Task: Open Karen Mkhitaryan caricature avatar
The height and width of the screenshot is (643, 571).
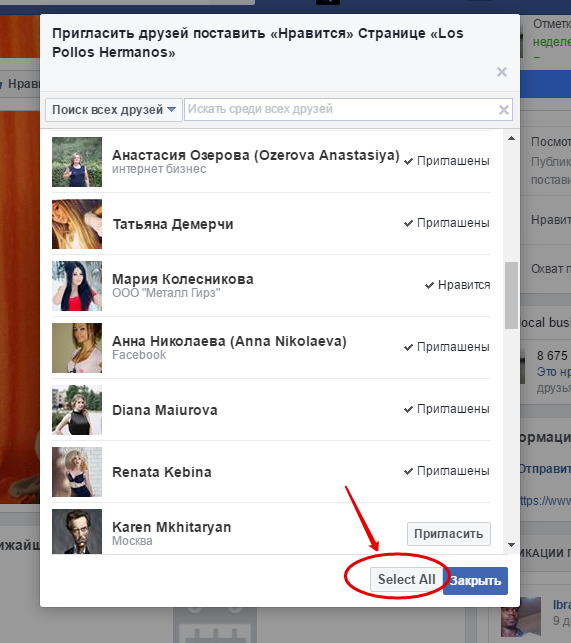Action: 77,531
